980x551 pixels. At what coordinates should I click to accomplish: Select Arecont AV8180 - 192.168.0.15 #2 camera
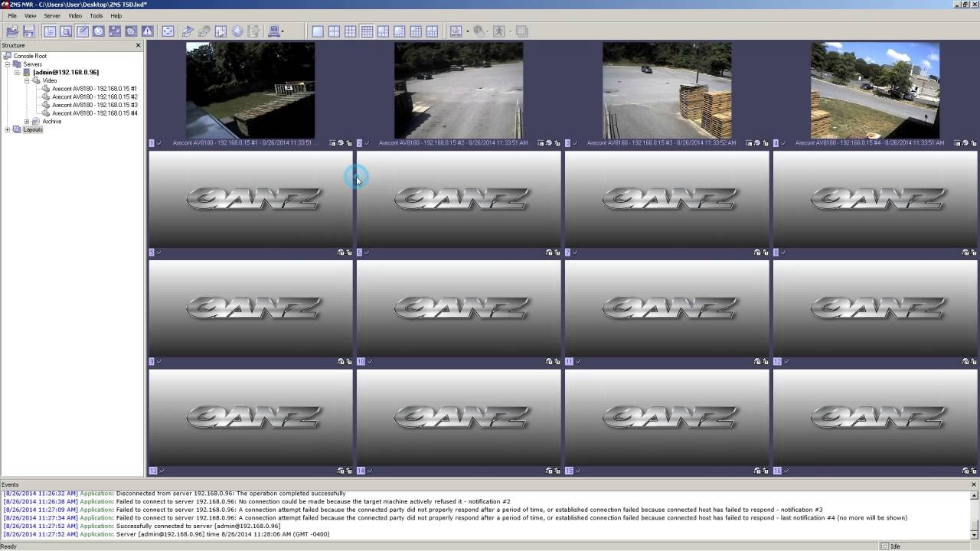[x=94, y=97]
